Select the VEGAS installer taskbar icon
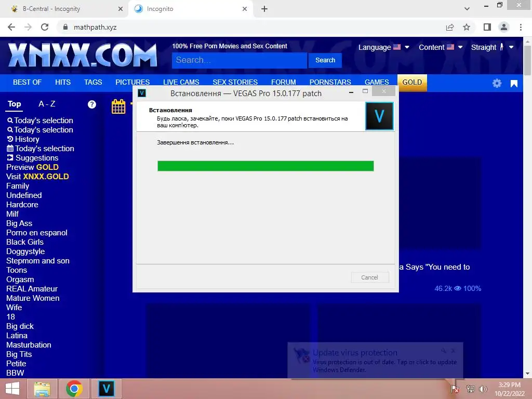532x399 pixels. pos(106,389)
